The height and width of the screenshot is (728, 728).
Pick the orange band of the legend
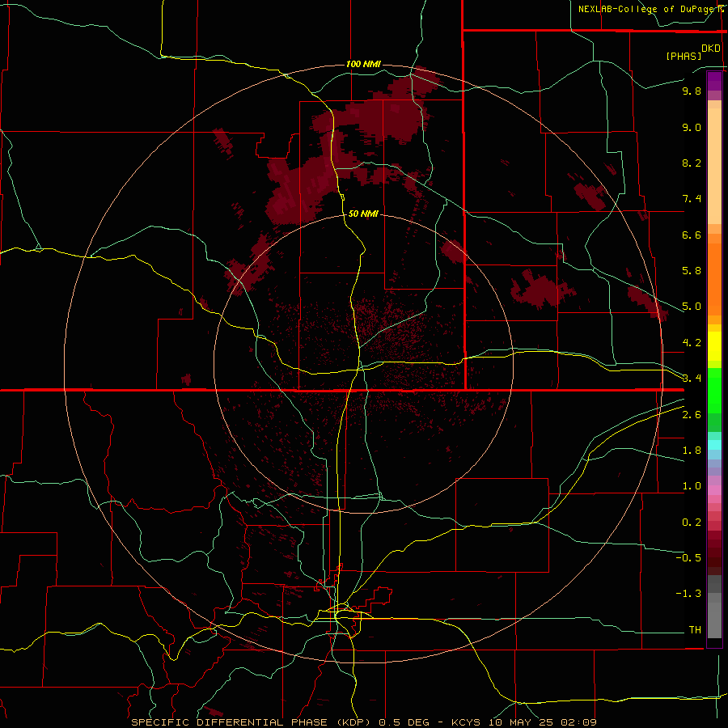(x=714, y=278)
